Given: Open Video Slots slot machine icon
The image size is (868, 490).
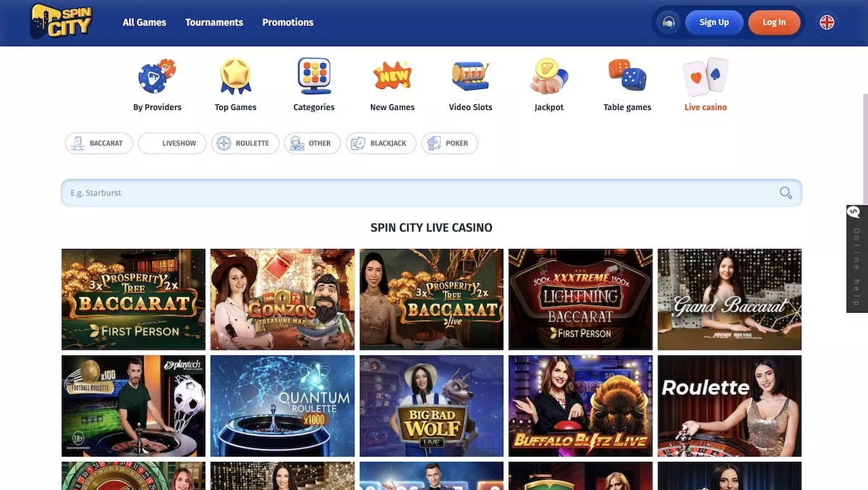Looking at the screenshot, I should pos(470,77).
